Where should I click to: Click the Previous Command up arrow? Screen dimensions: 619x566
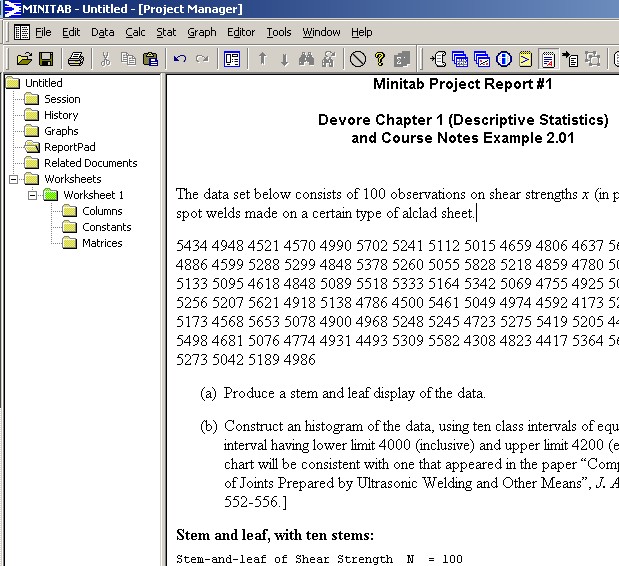[x=263, y=60]
